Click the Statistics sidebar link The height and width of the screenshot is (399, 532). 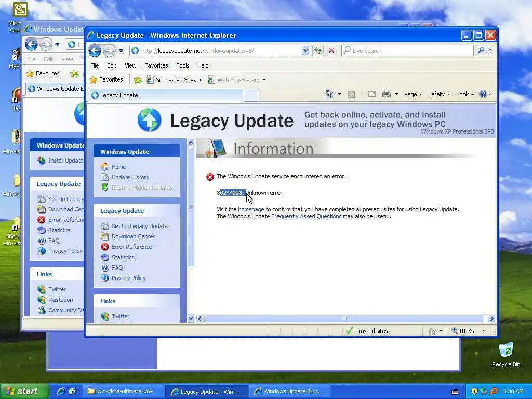click(123, 257)
